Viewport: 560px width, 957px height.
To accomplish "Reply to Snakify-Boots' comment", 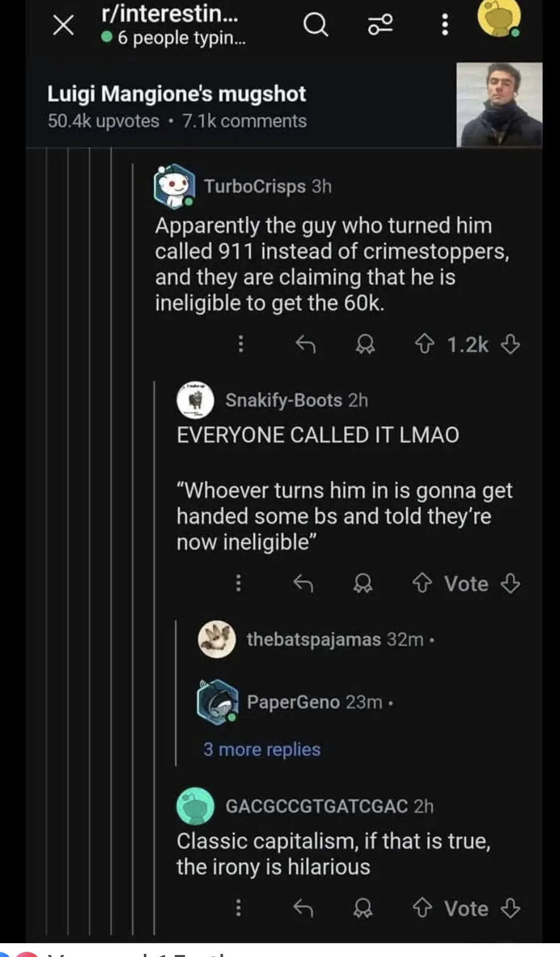I will 303,583.
